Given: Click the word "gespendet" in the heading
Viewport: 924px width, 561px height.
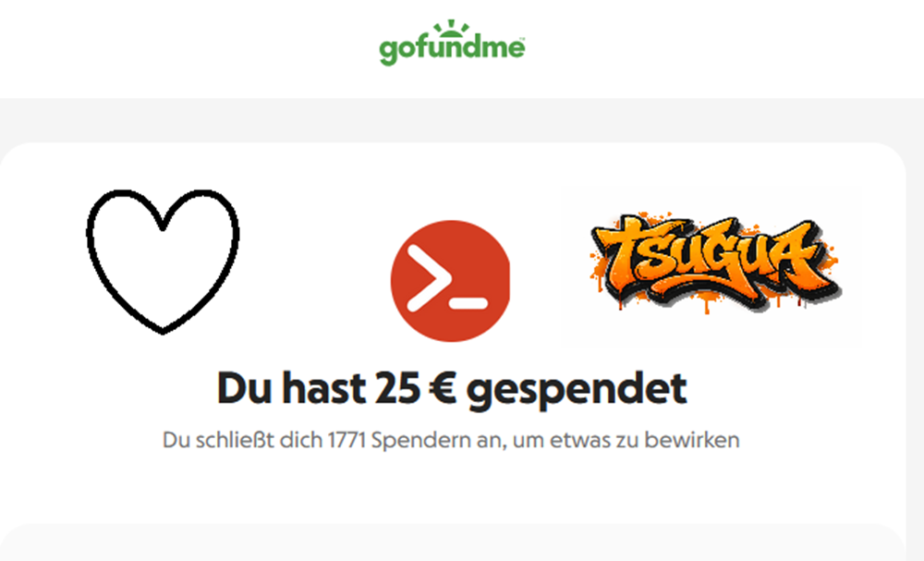Looking at the screenshot, I should click(x=577, y=390).
